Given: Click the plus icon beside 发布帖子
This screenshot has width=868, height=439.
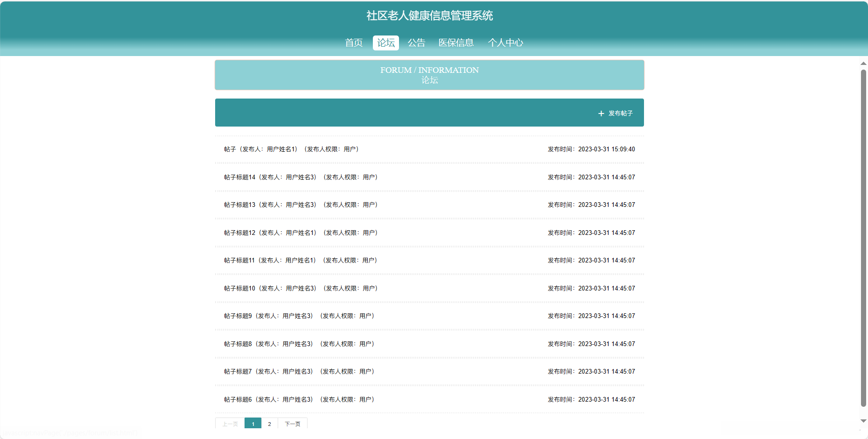Looking at the screenshot, I should tap(601, 113).
